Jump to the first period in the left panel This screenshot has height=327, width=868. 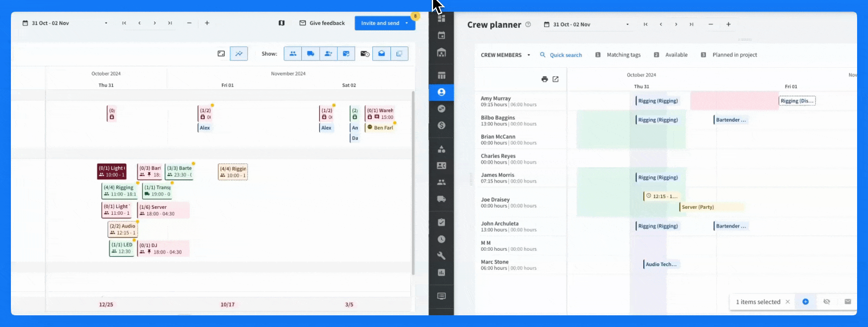coord(124,23)
